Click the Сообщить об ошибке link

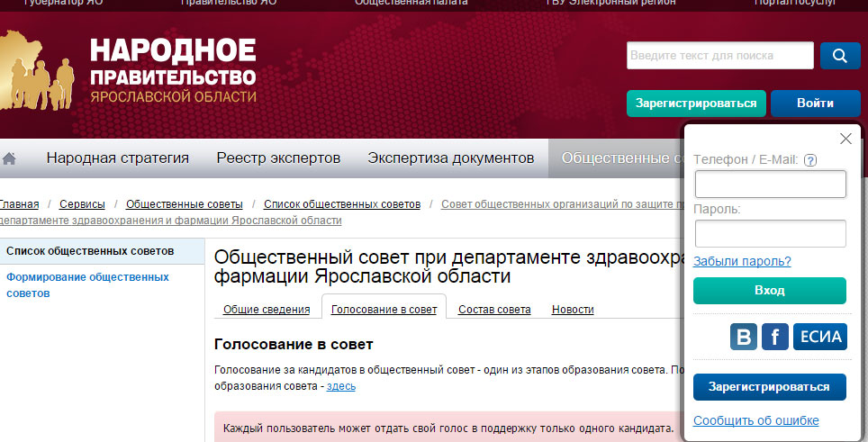click(755, 421)
